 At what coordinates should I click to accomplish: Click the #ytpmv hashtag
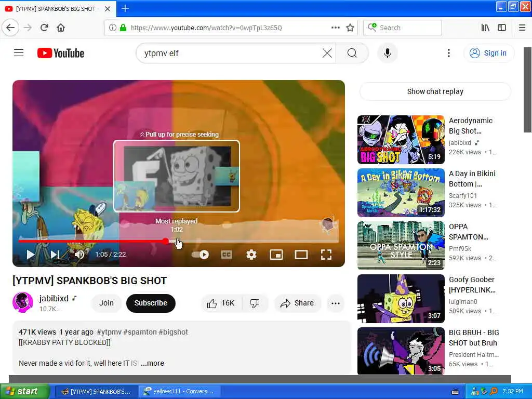(109, 332)
